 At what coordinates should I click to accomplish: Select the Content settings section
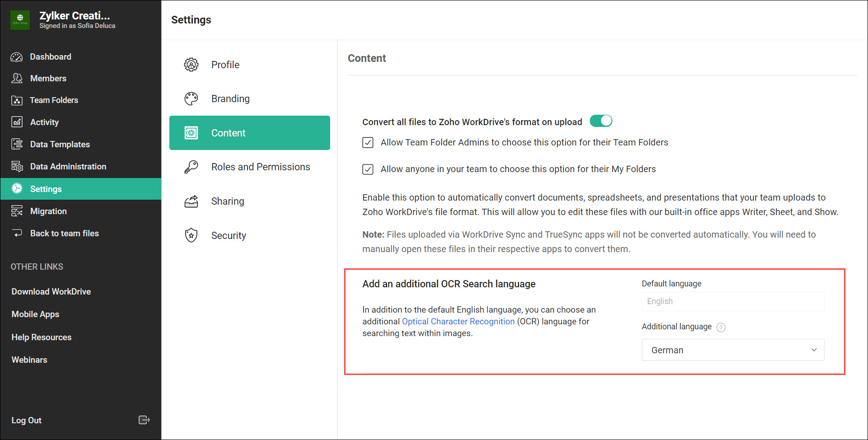[228, 133]
